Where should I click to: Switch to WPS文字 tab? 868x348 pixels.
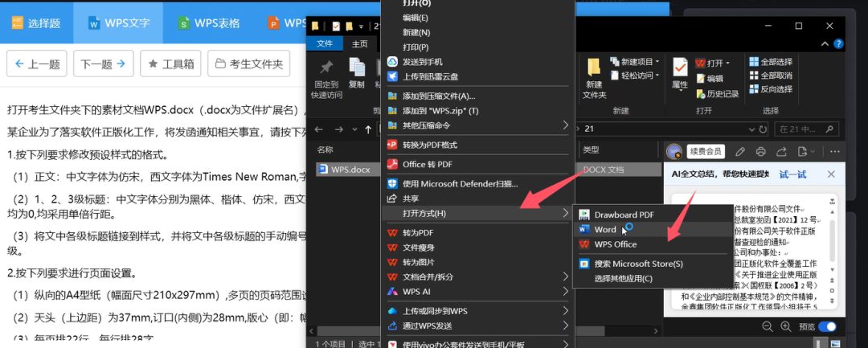(x=118, y=23)
